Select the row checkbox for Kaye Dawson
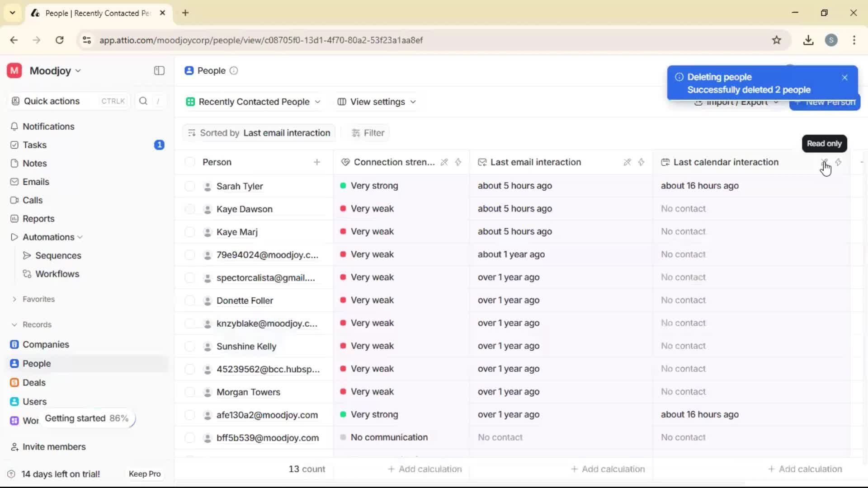The height and width of the screenshot is (488, 868). click(189, 209)
